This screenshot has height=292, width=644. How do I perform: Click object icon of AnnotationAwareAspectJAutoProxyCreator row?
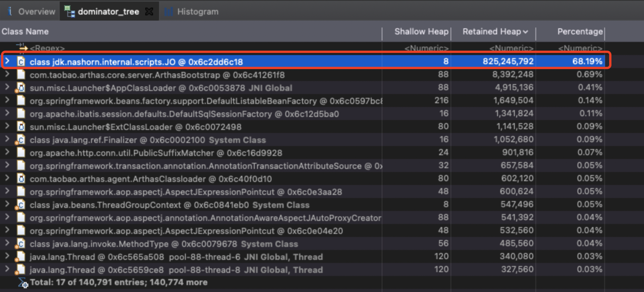pyautogui.click(x=21, y=217)
